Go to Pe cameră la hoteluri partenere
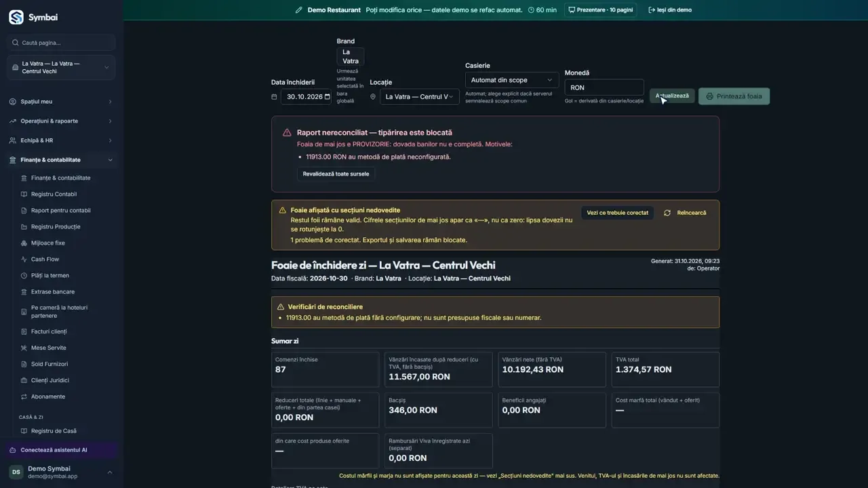Image resolution: width=868 pixels, height=488 pixels. [66, 312]
